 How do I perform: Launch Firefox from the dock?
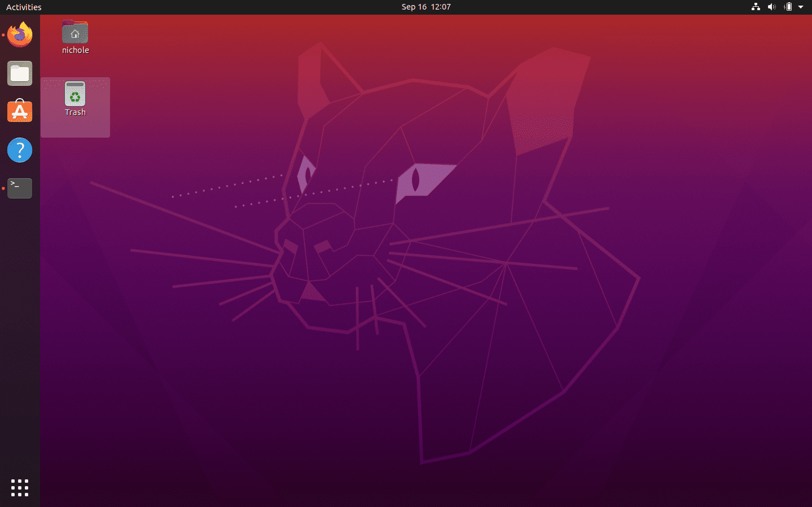coord(20,35)
